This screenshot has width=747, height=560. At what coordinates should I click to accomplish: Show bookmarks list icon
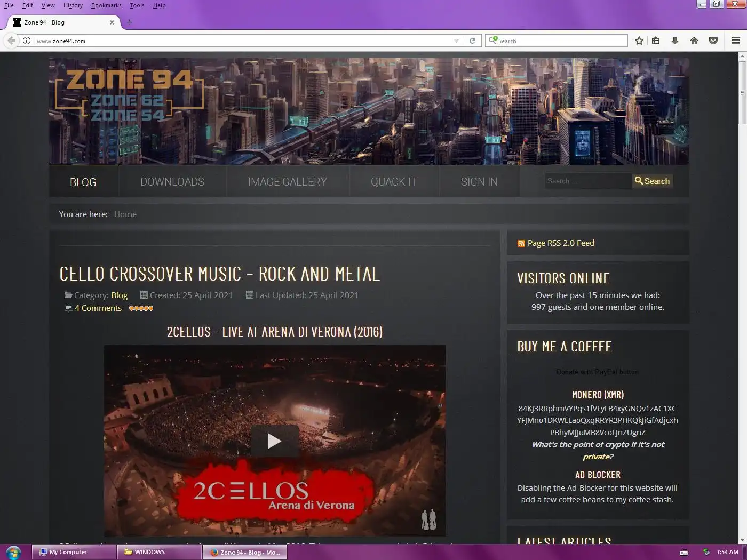(x=656, y=41)
